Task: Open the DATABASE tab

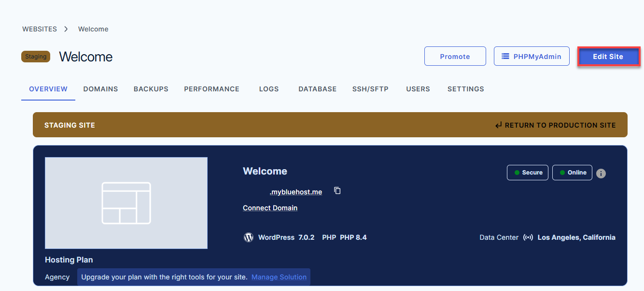Action: pyautogui.click(x=318, y=89)
